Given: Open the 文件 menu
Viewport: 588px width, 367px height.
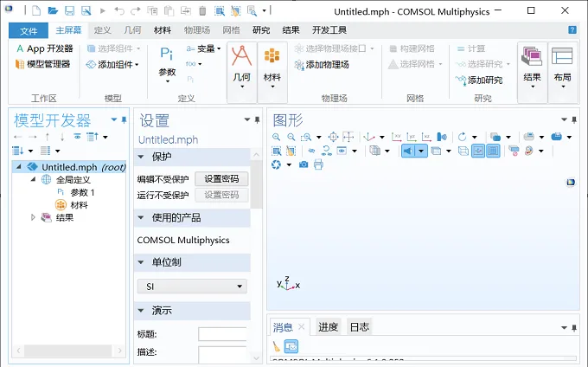Looking at the screenshot, I should click(x=29, y=31).
